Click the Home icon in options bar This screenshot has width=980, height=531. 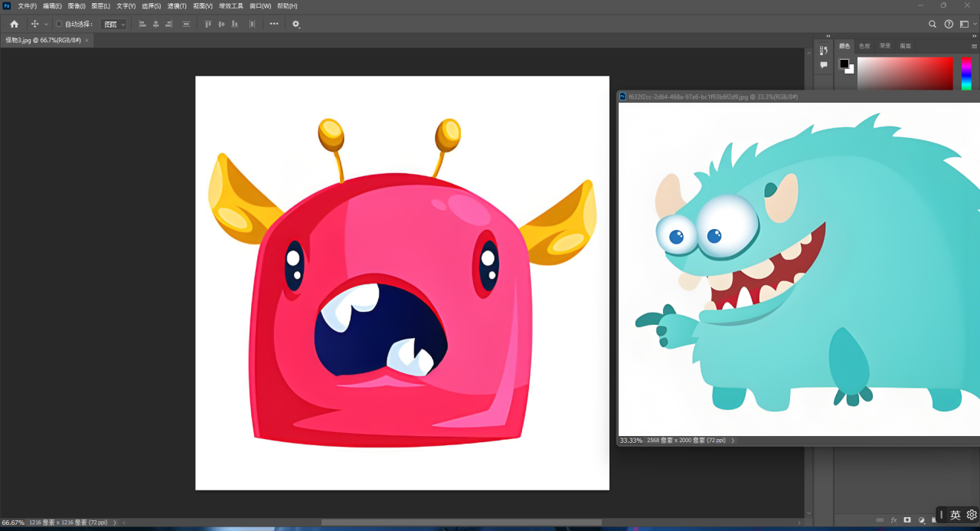14,24
